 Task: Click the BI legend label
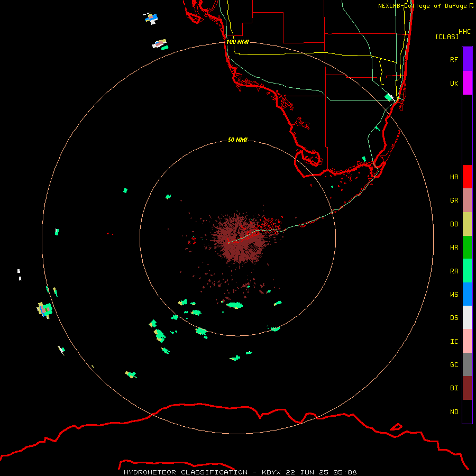pos(454,388)
